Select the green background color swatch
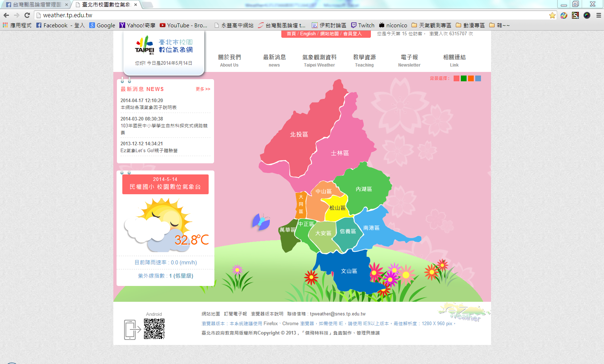 [x=464, y=78]
